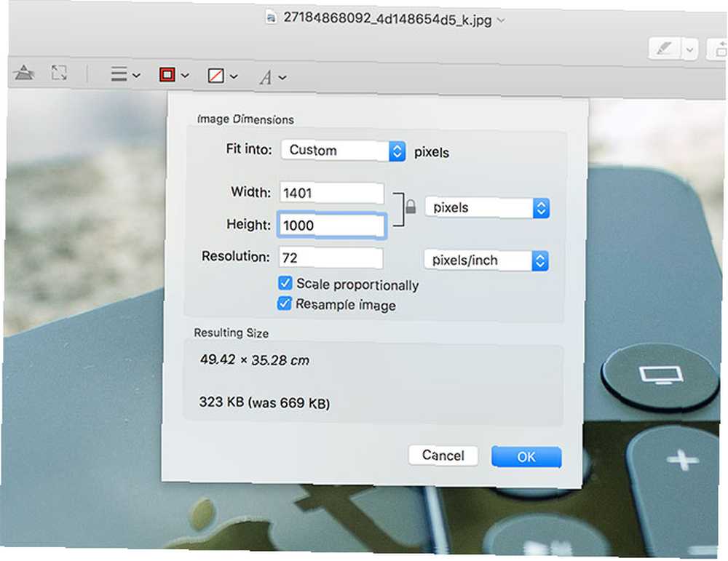Click the document proxy icon in title
The height and width of the screenshot is (561, 728).
coord(271,17)
